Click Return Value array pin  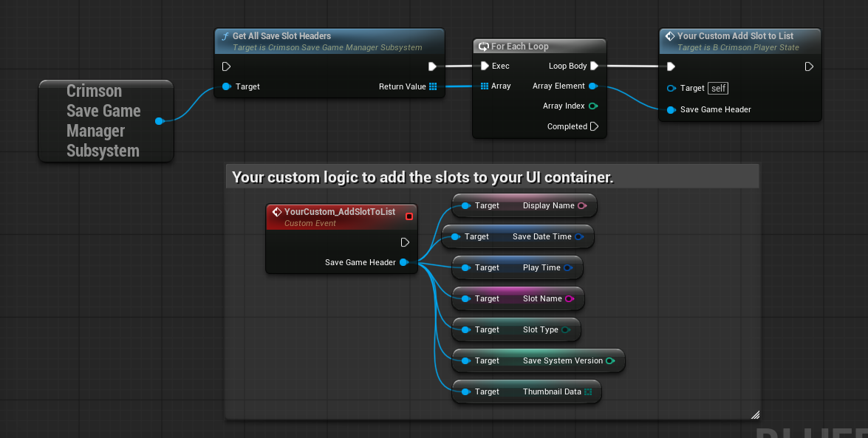click(x=433, y=86)
